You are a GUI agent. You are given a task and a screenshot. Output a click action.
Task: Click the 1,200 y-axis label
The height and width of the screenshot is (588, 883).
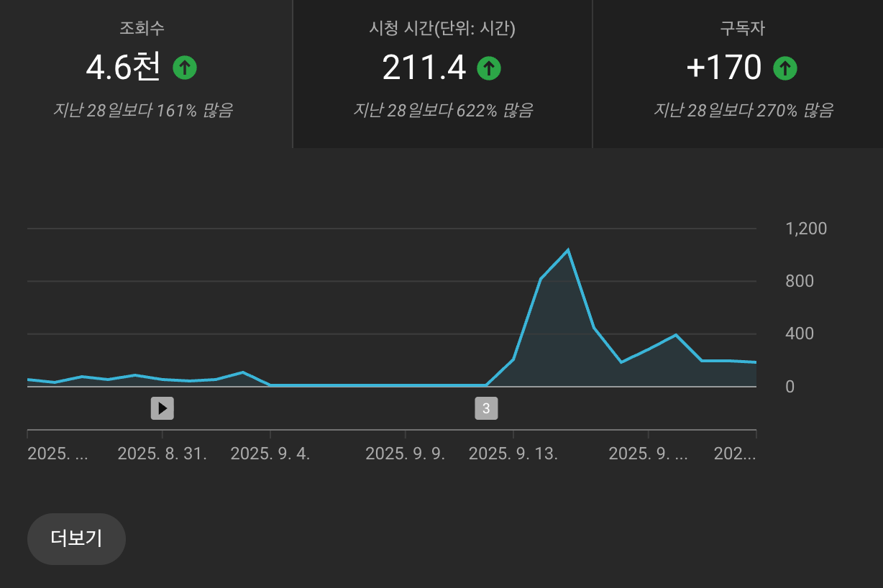pyautogui.click(x=806, y=229)
